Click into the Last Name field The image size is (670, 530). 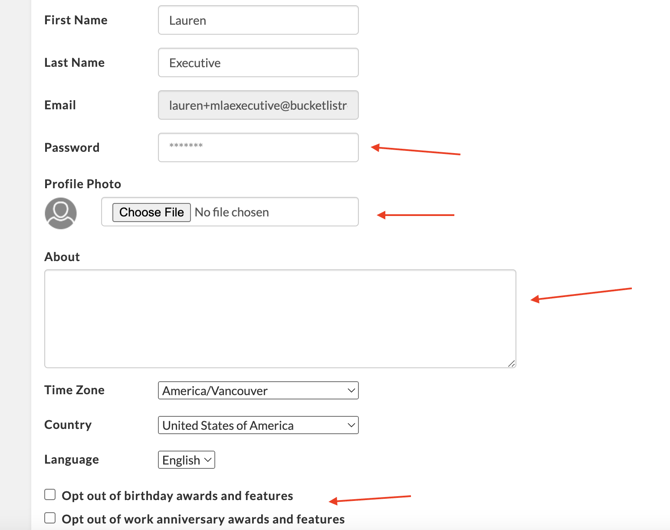[258, 63]
